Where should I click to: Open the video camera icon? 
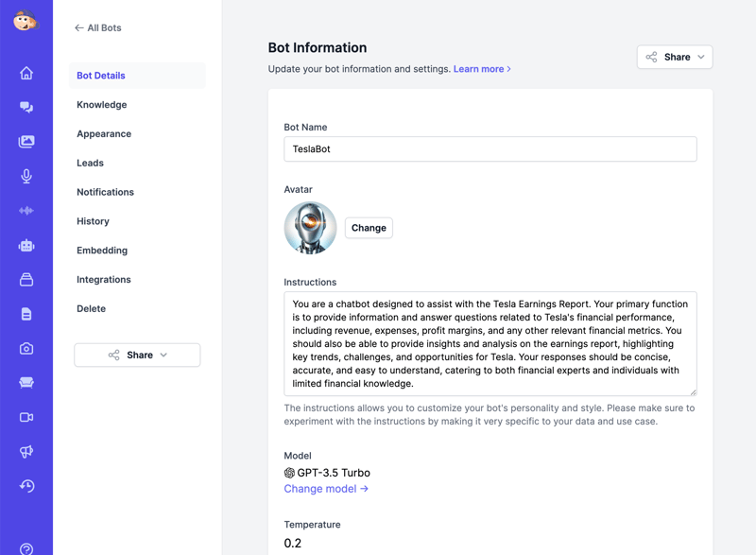[26, 417]
